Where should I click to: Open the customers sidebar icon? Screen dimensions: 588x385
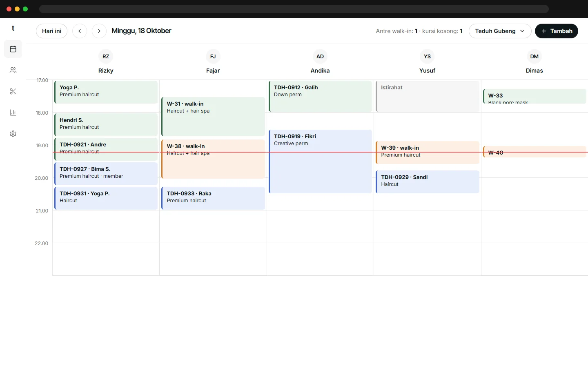click(x=13, y=70)
